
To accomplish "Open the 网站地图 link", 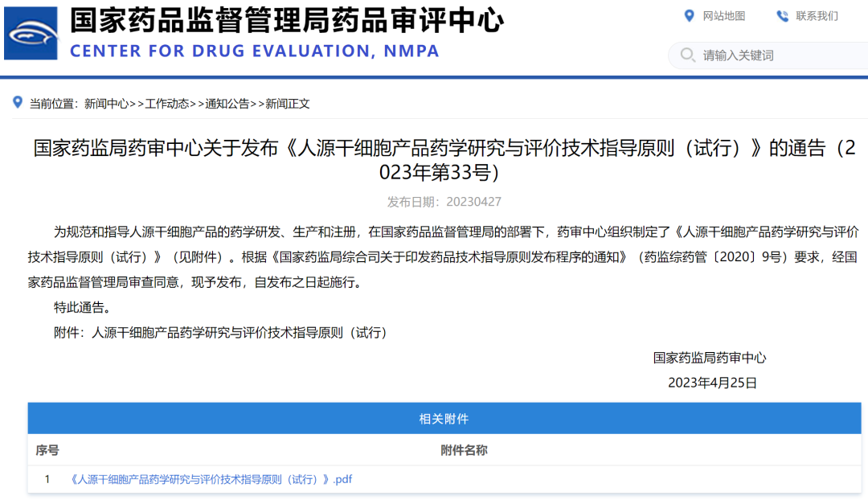I will [723, 16].
